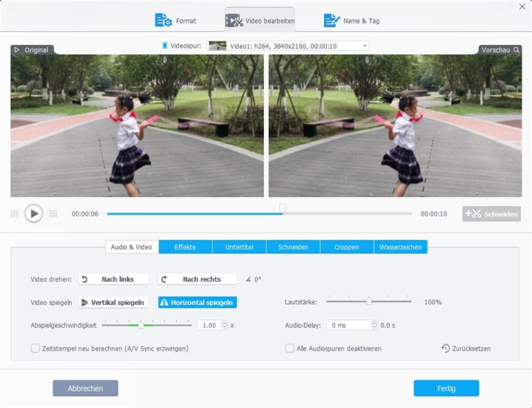Viewport: 532px width, 408px height.
Task: Click the Abspielgeschwindigkeit slider
Action: click(146, 325)
